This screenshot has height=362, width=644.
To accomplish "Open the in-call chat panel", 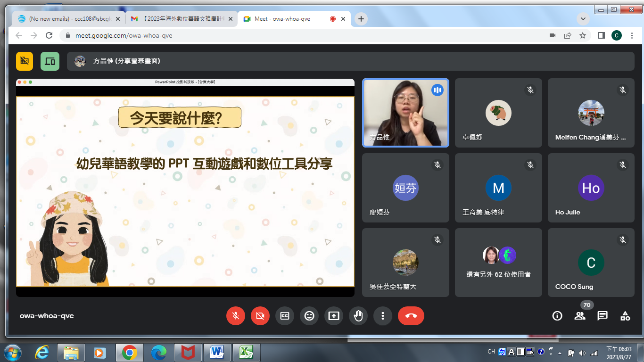I will 603,316.
